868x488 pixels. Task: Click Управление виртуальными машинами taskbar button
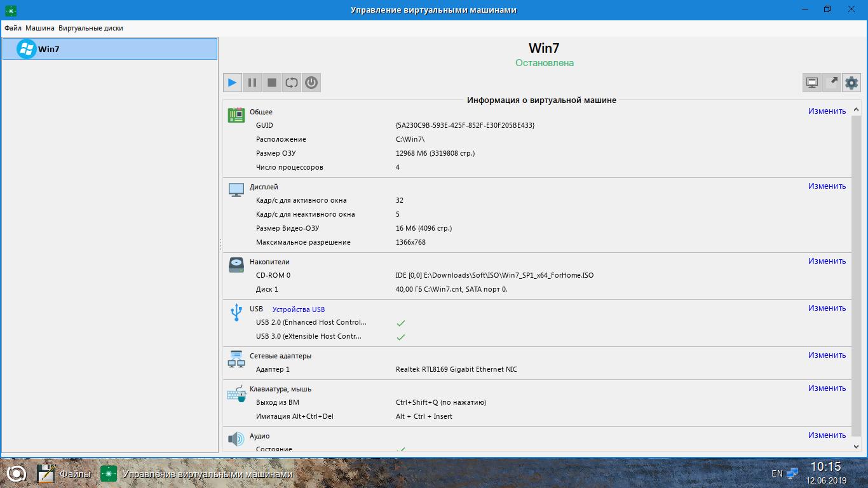pyautogui.click(x=197, y=473)
